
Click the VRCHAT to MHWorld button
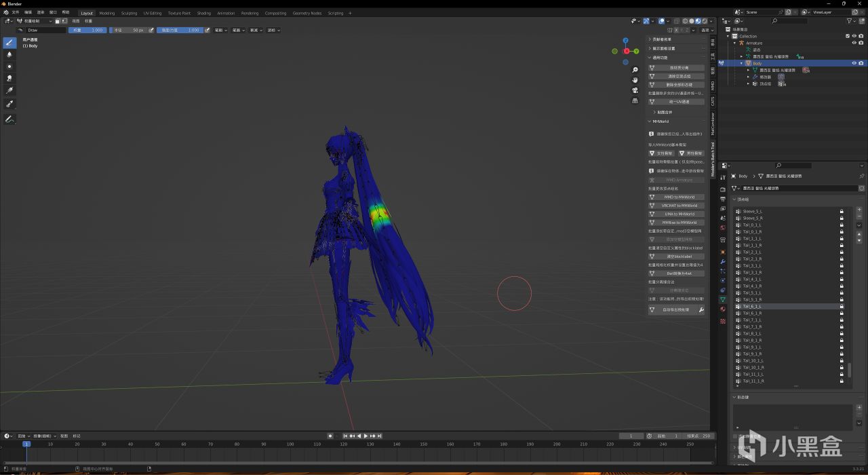[x=679, y=206]
